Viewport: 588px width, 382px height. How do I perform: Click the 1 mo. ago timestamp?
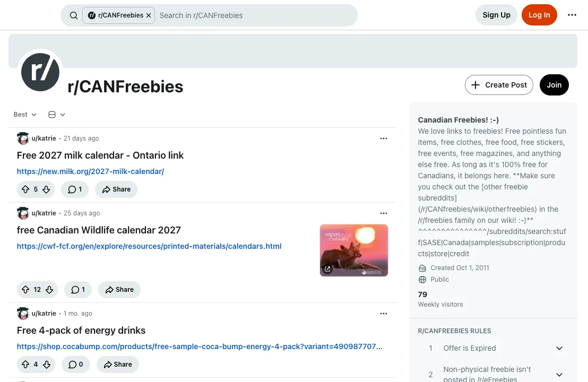point(78,314)
